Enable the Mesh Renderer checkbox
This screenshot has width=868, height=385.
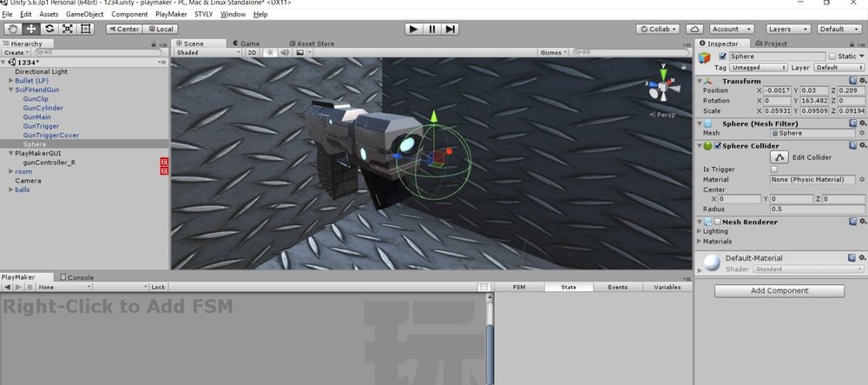[718, 222]
